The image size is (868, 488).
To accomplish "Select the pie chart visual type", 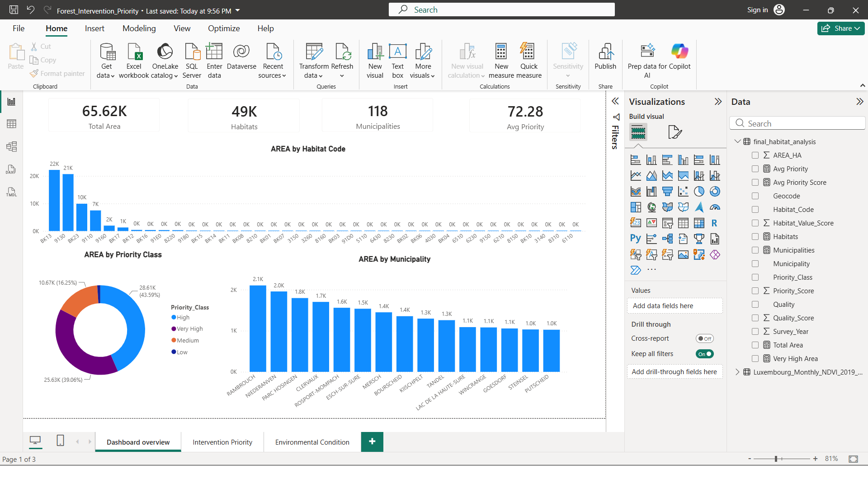I will (699, 192).
